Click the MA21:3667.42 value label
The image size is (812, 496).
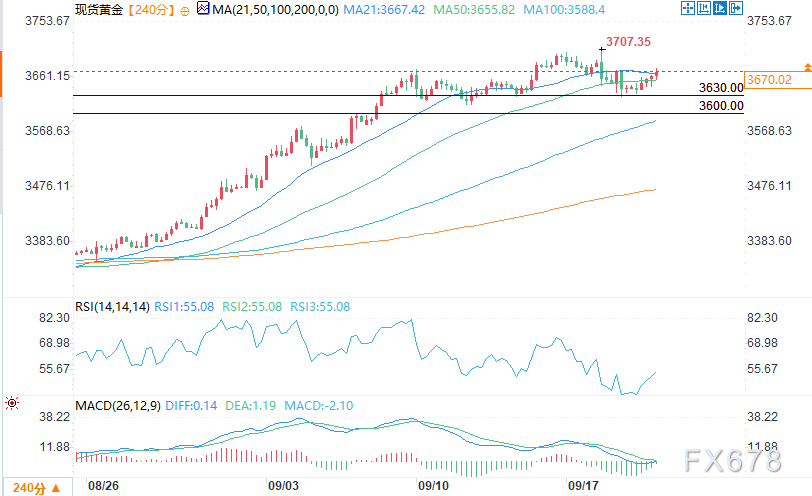point(385,9)
